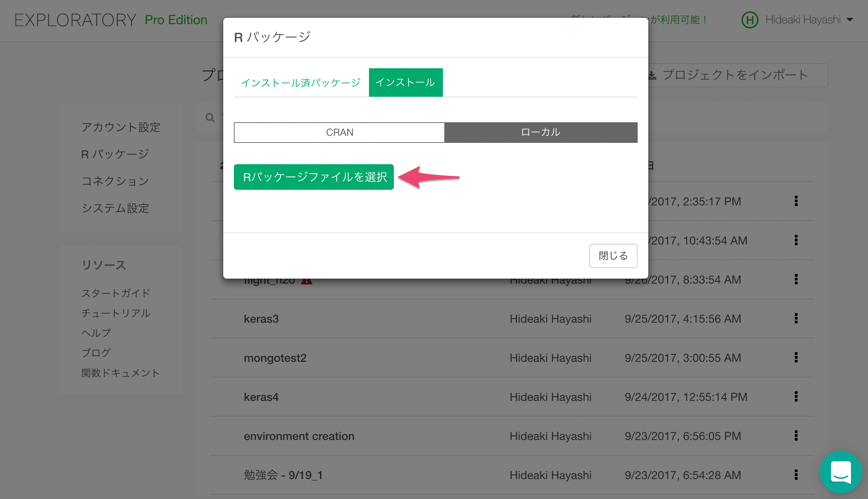Select the インストール tab
Image resolution: width=868 pixels, height=499 pixels.
406,82
